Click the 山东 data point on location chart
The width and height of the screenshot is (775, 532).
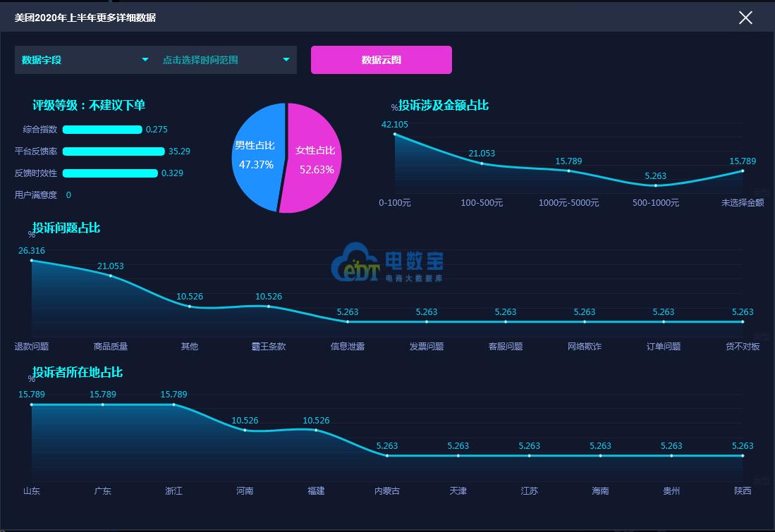tap(31, 404)
